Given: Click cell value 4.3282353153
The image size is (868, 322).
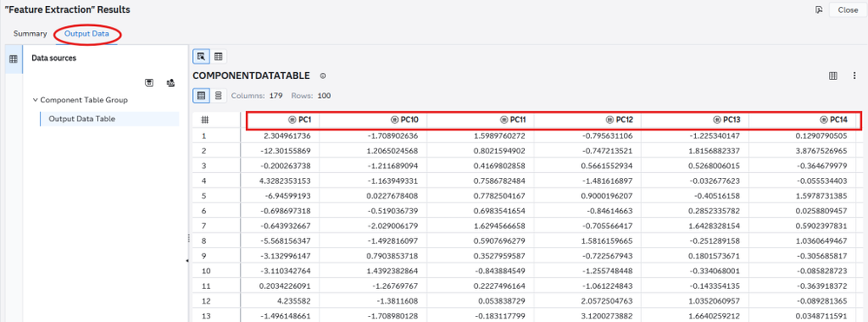Looking at the screenshot, I should click(286, 181).
